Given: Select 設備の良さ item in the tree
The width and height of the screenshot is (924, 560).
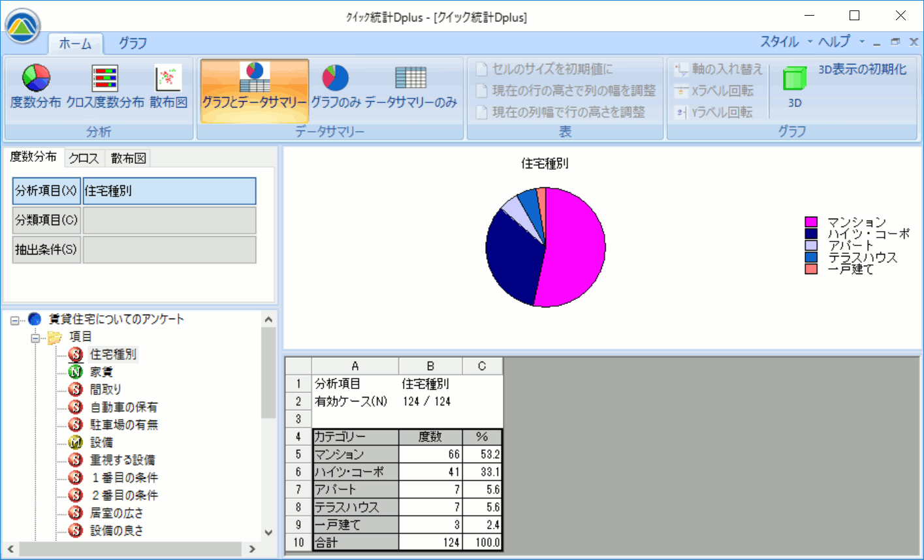Looking at the screenshot, I should pos(116,531).
